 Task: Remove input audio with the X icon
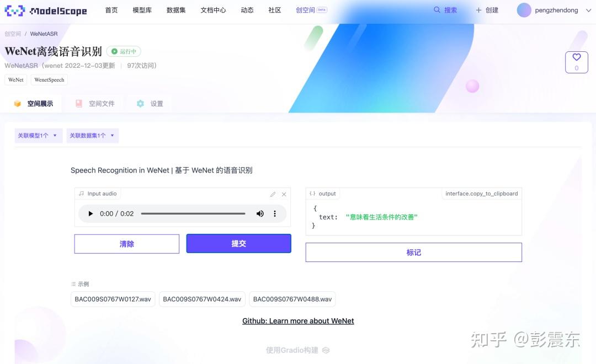tap(284, 194)
